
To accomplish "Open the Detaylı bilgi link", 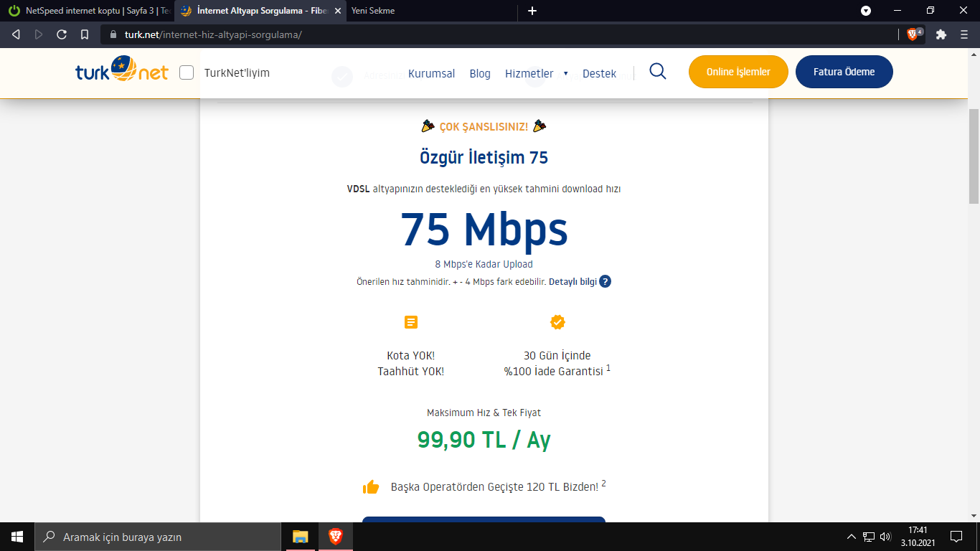I will [573, 282].
